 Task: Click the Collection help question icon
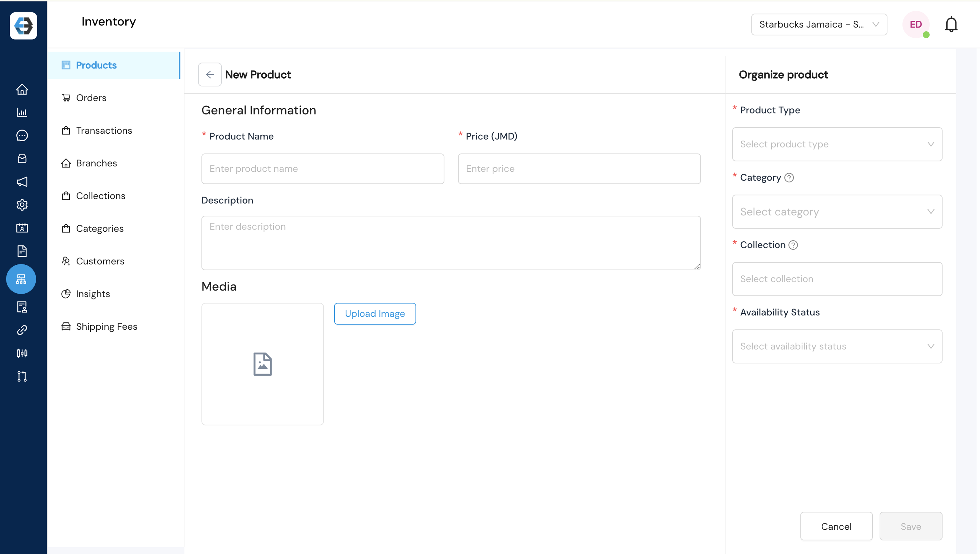(793, 245)
